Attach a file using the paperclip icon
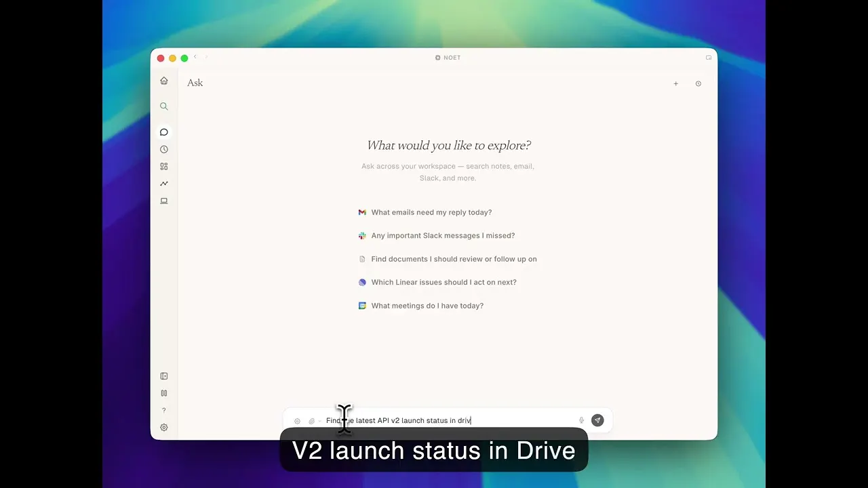This screenshot has width=868, height=488. coord(311,421)
